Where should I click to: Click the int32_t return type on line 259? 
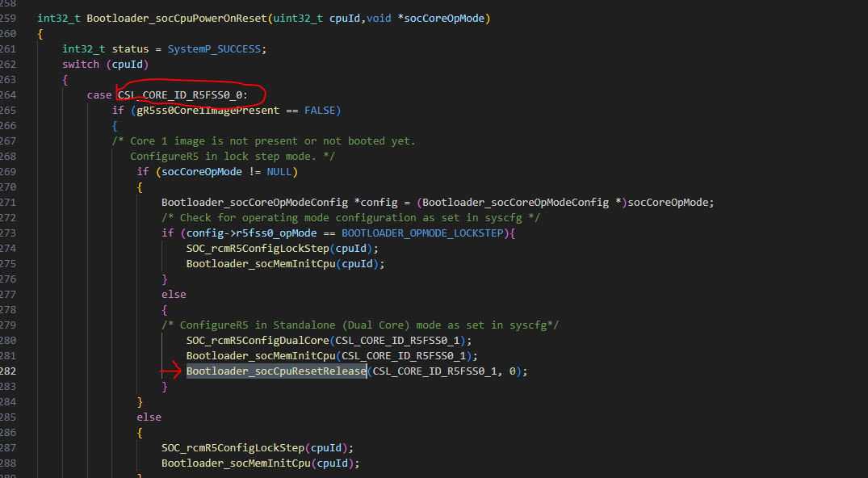click(x=59, y=19)
